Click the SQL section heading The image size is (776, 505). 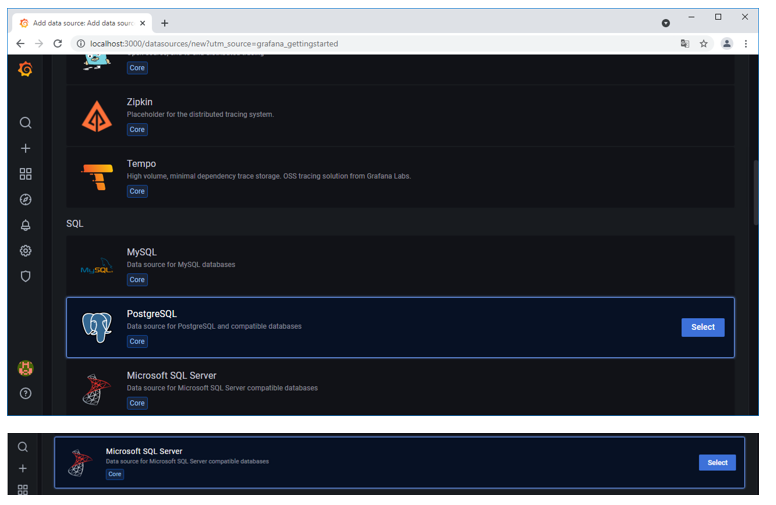point(75,224)
